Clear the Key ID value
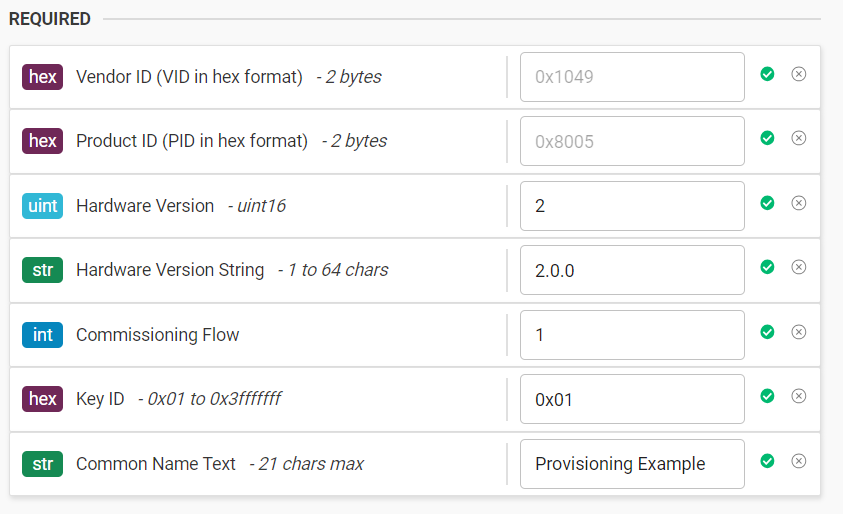This screenshot has width=843, height=514. 798,396
